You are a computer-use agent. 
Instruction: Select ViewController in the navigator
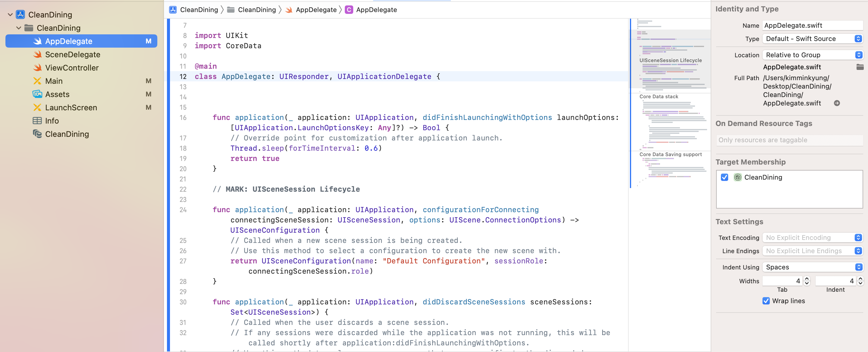coord(72,68)
